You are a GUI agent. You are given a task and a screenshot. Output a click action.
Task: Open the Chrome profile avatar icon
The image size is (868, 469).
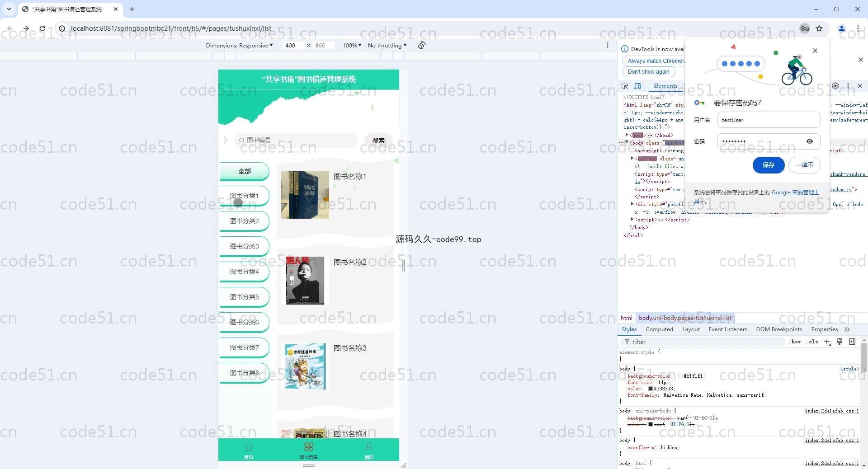pyautogui.click(x=842, y=28)
